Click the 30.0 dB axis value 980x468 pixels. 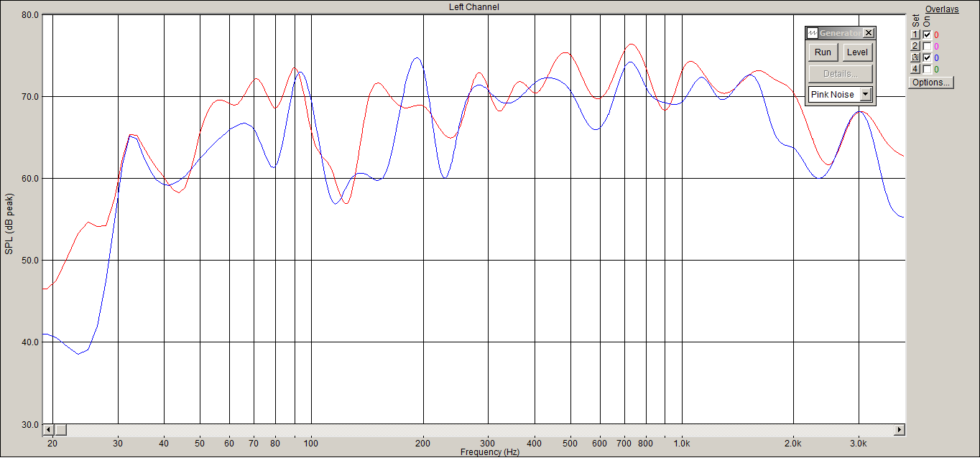click(29, 424)
